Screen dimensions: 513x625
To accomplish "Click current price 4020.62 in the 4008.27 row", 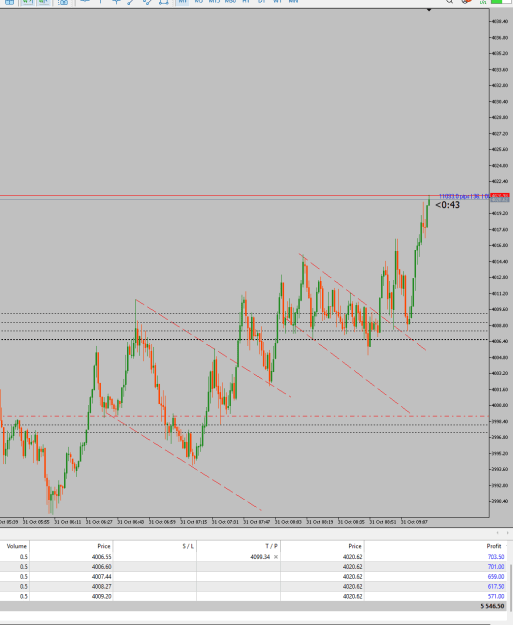I will [x=352, y=587].
